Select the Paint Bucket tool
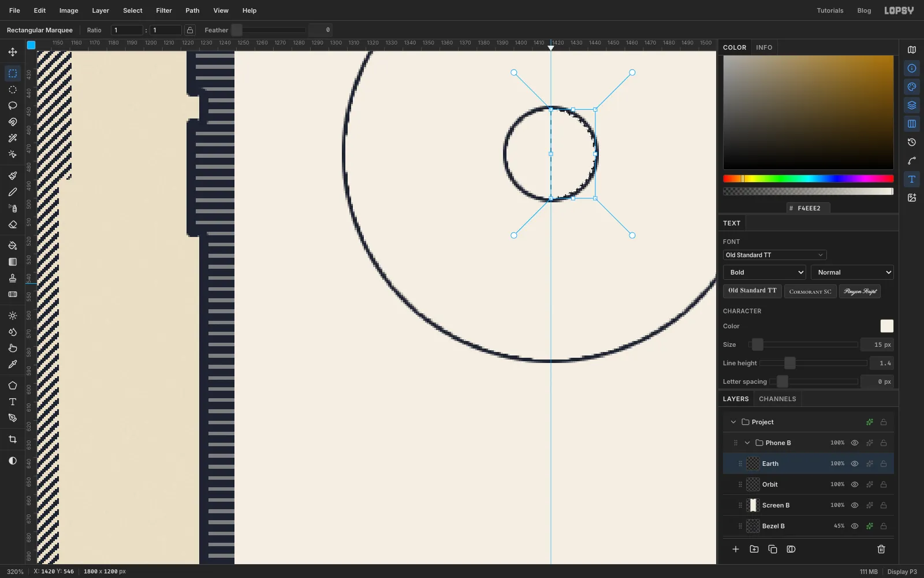The height and width of the screenshot is (578, 924). (13, 246)
